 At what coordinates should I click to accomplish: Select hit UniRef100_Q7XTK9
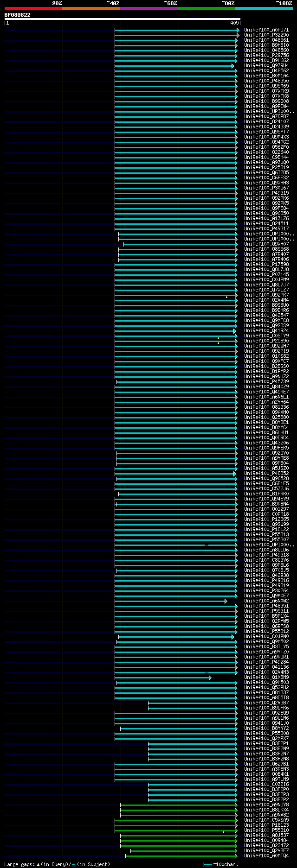[x=266, y=91]
